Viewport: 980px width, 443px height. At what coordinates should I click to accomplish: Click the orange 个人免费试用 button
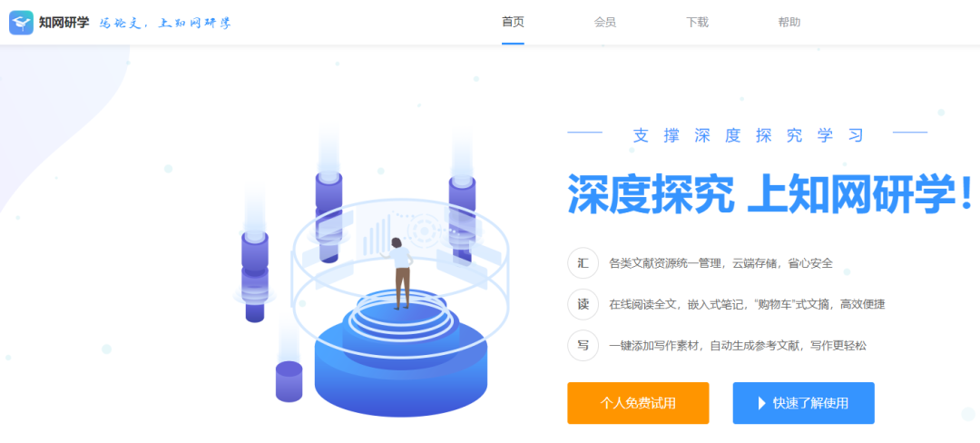(x=638, y=403)
